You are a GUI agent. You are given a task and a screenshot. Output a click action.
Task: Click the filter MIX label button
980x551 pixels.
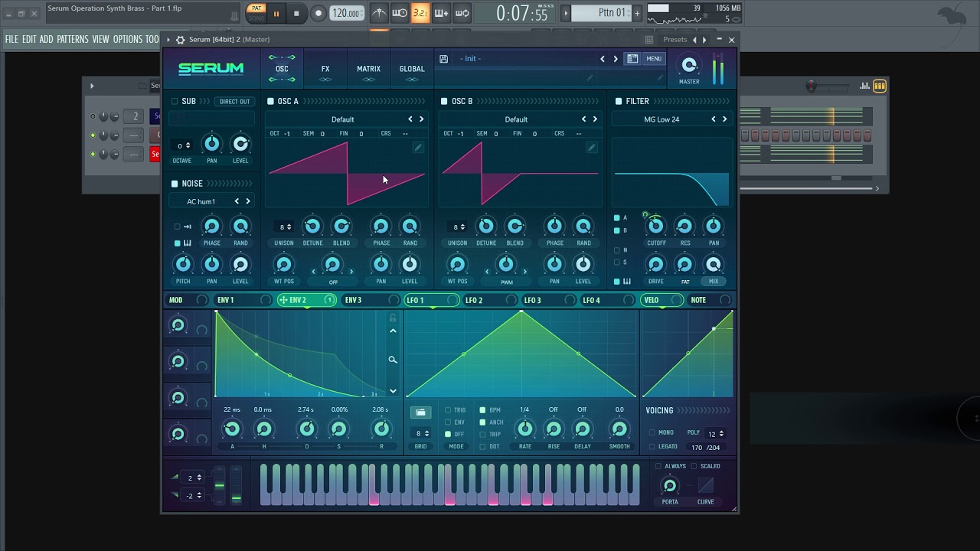coord(714,282)
